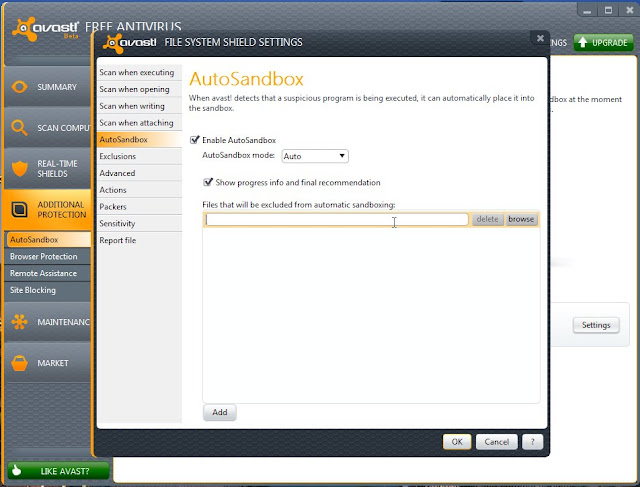Viewport: 640px width, 487px height.
Task: Open the Scan when writing settings tab
Action: pyautogui.click(x=140, y=106)
